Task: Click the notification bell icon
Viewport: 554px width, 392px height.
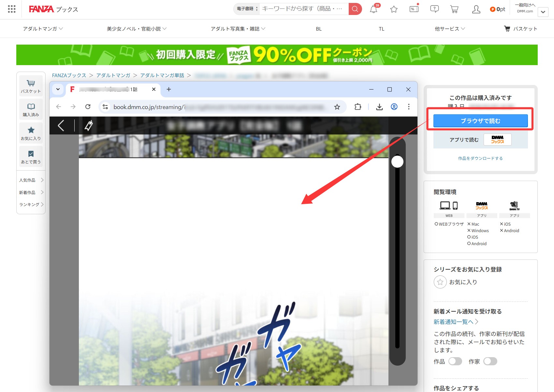Action: 373,9
